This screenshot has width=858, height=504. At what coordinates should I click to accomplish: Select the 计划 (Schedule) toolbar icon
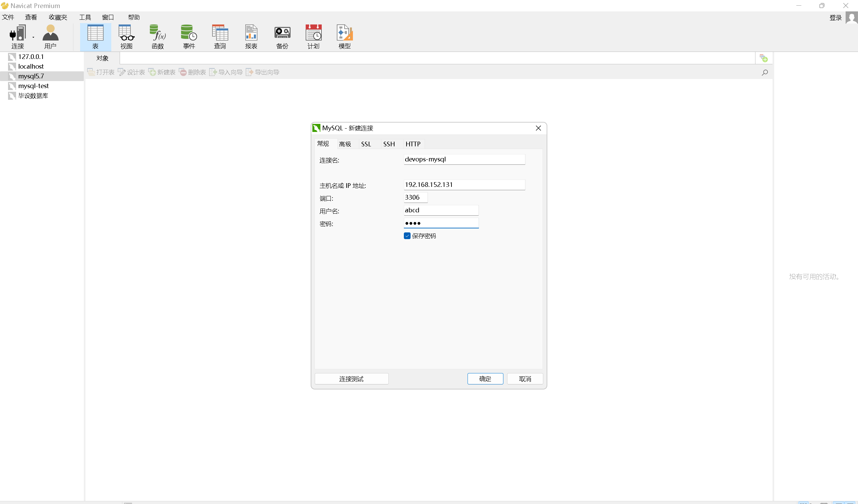tap(314, 37)
